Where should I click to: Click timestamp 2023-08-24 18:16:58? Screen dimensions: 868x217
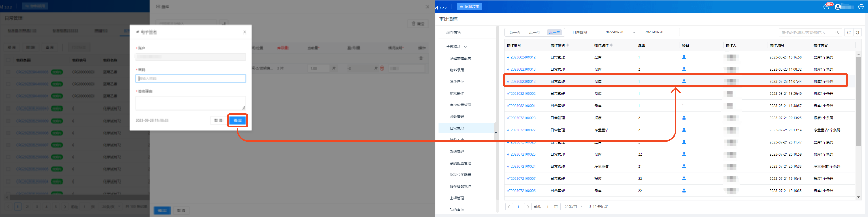click(x=785, y=57)
